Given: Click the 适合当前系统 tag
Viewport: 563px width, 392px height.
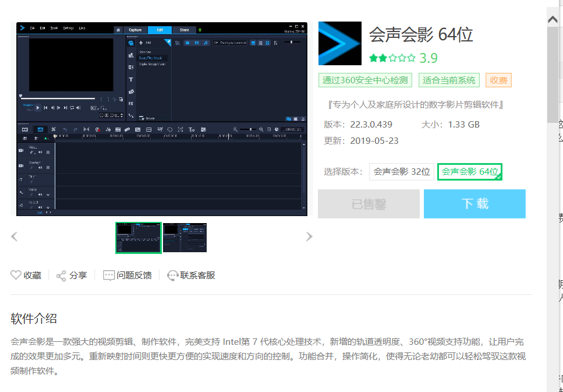Looking at the screenshot, I should (449, 80).
